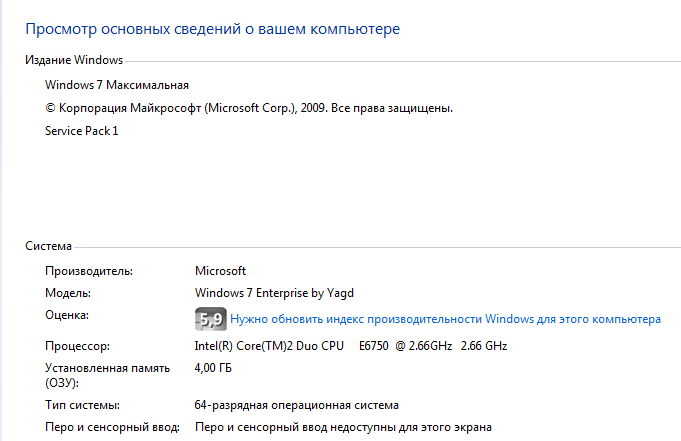Select the "Windows 7 Enterprise by Yagd" model text

point(274,293)
